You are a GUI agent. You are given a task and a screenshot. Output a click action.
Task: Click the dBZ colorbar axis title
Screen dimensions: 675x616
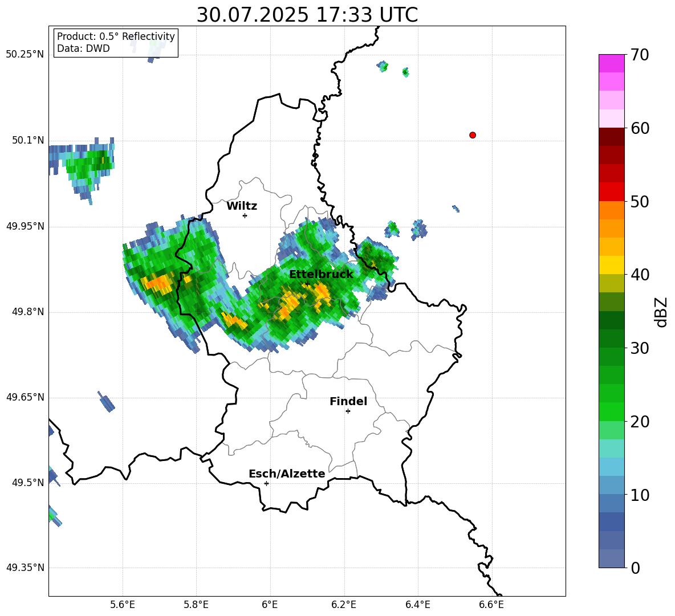(662, 312)
